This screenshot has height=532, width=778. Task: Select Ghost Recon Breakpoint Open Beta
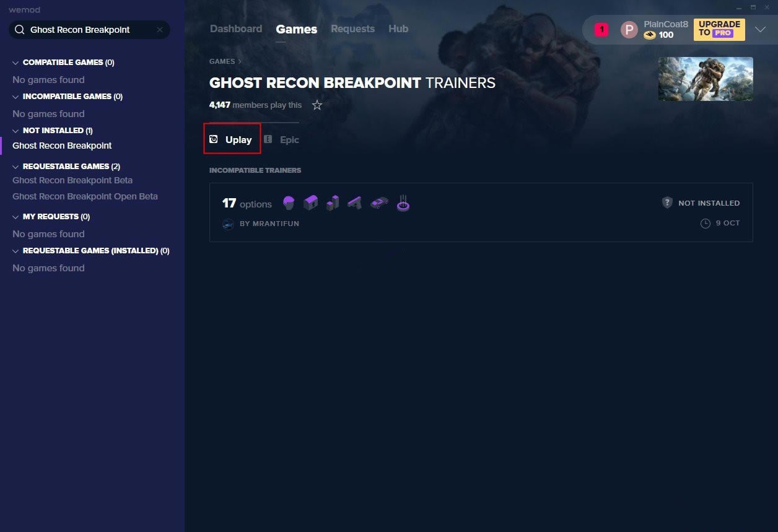(85, 196)
